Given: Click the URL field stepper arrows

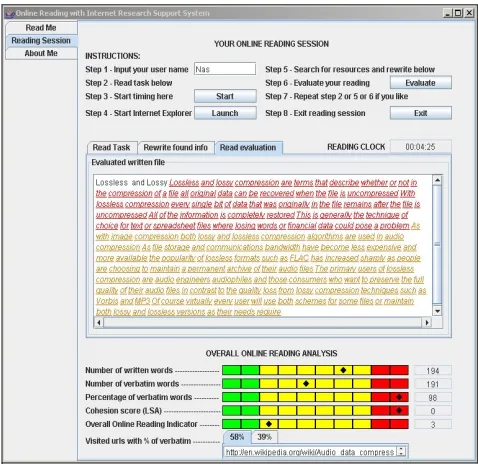Looking at the screenshot, I should point(402,452).
